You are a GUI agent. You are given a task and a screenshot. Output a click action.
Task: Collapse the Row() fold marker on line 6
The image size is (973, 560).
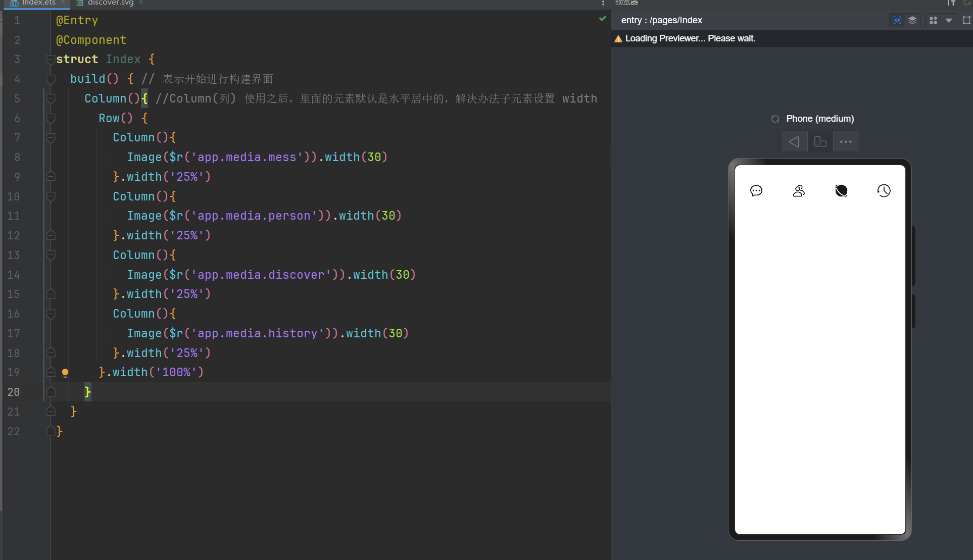(x=51, y=118)
